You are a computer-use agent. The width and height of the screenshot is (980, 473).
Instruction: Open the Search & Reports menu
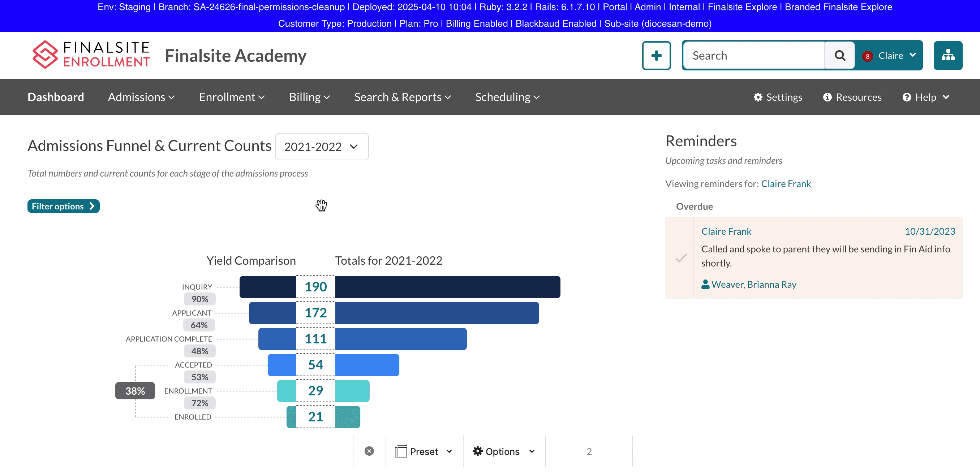pos(402,97)
